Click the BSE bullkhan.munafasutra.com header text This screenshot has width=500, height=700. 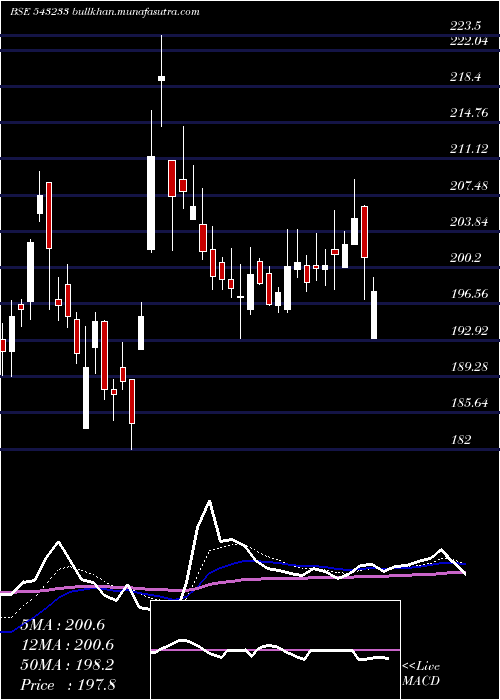[x=104, y=12]
